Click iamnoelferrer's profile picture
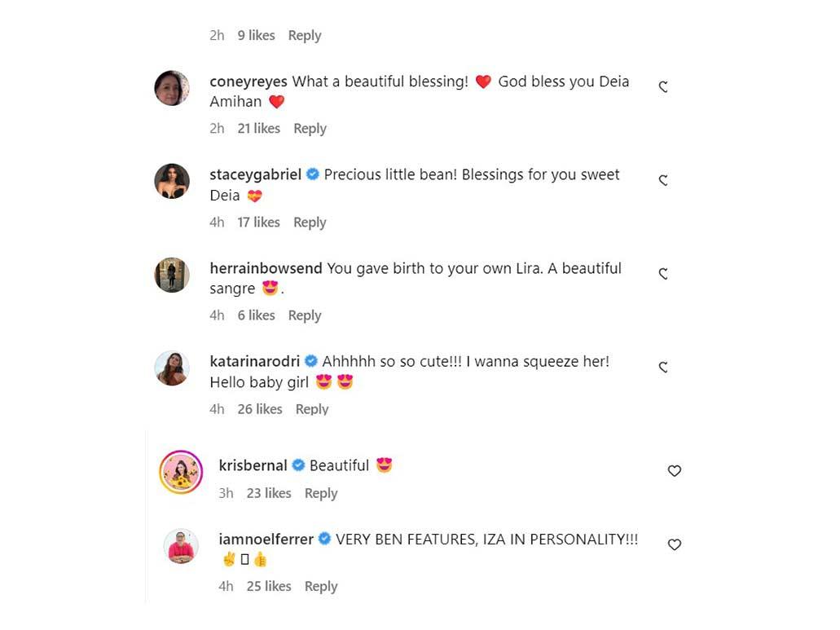 click(180, 547)
